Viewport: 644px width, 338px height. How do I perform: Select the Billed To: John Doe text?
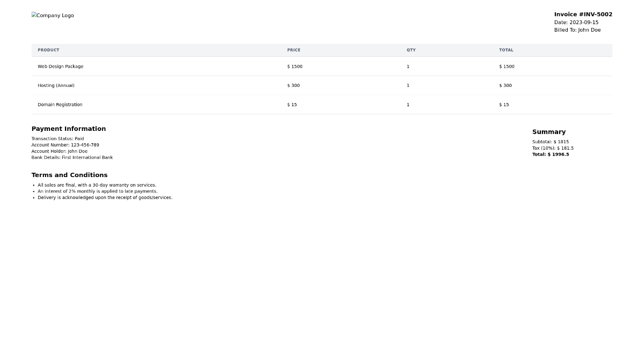[577, 30]
